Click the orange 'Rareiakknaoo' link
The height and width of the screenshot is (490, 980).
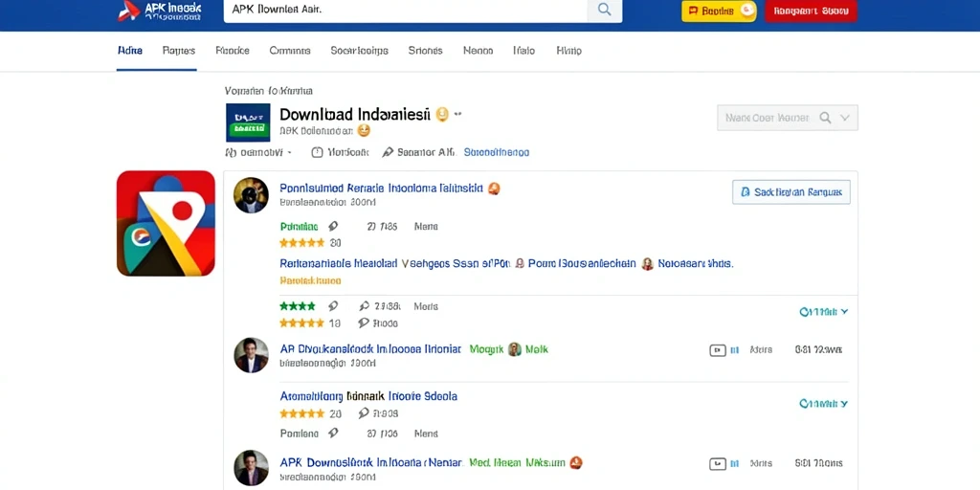coord(310,280)
